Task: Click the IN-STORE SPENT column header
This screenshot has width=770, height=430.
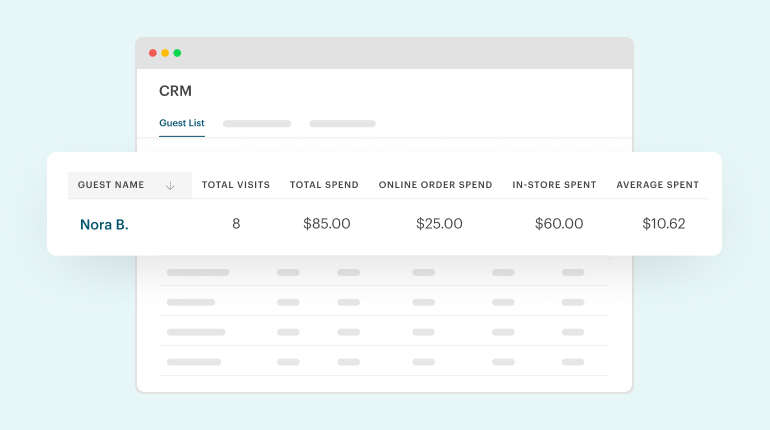Action: click(x=554, y=185)
